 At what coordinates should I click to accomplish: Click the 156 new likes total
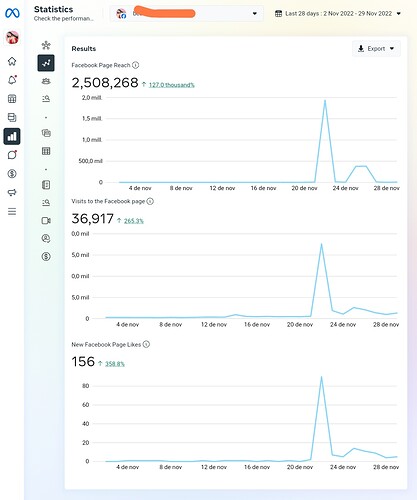point(83,362)
